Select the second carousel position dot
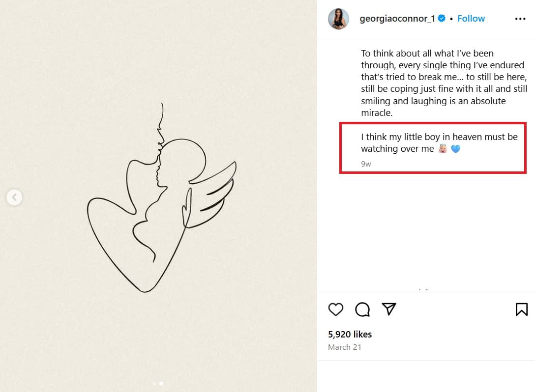 point(162,384)
